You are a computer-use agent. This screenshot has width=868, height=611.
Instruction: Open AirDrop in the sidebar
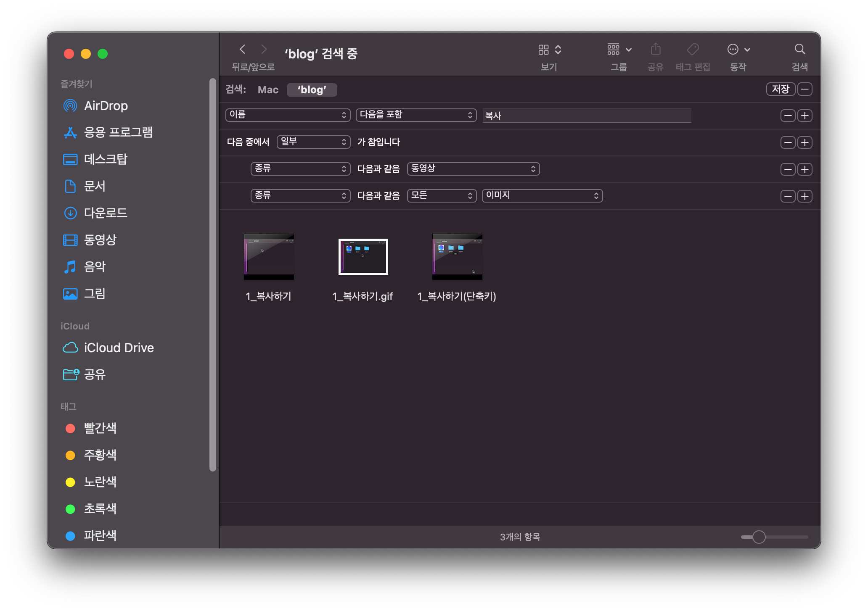click(x=106, y=105)
